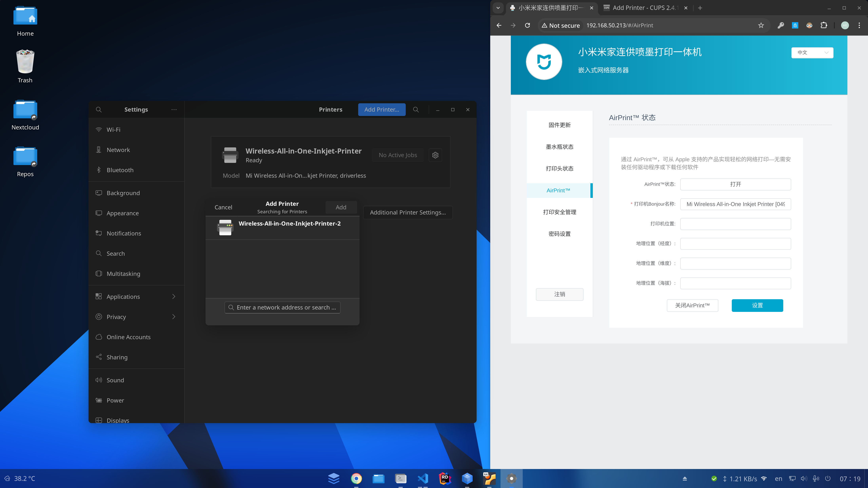Click Add in the Add Printer dialog
This screenshot has width=868, height=488.
341,207
